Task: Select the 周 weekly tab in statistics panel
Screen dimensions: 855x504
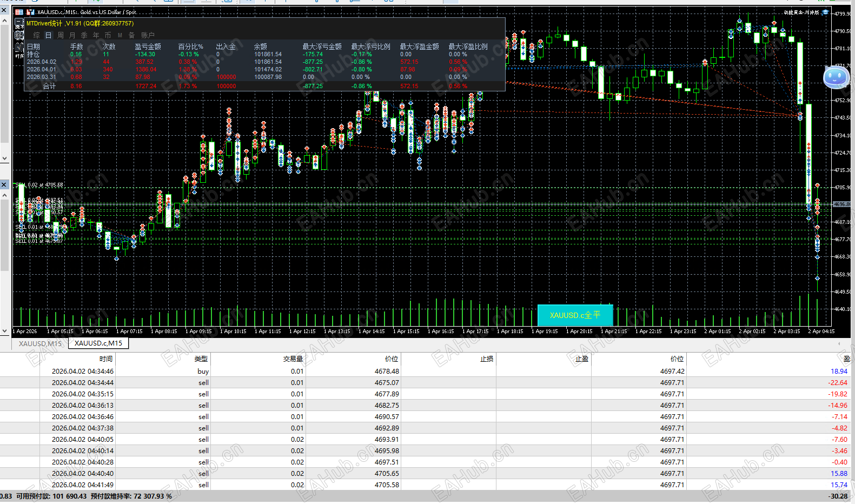Action: pos(61,35)
